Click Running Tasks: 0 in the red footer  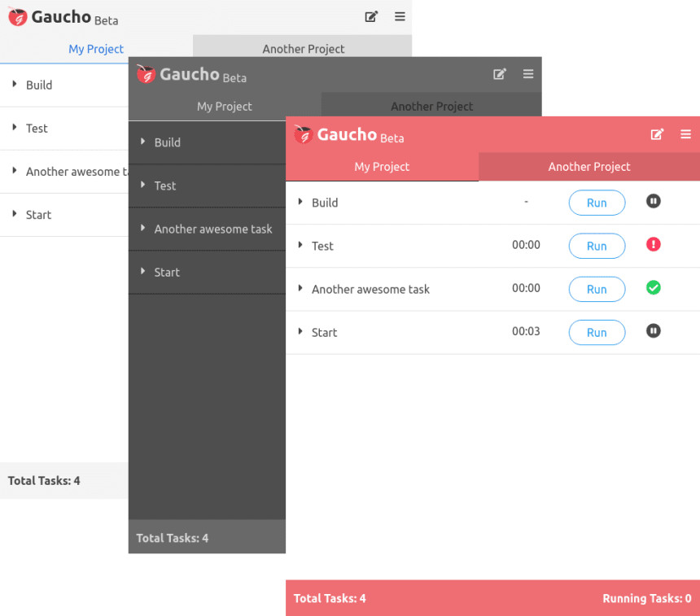pos(647,599)
